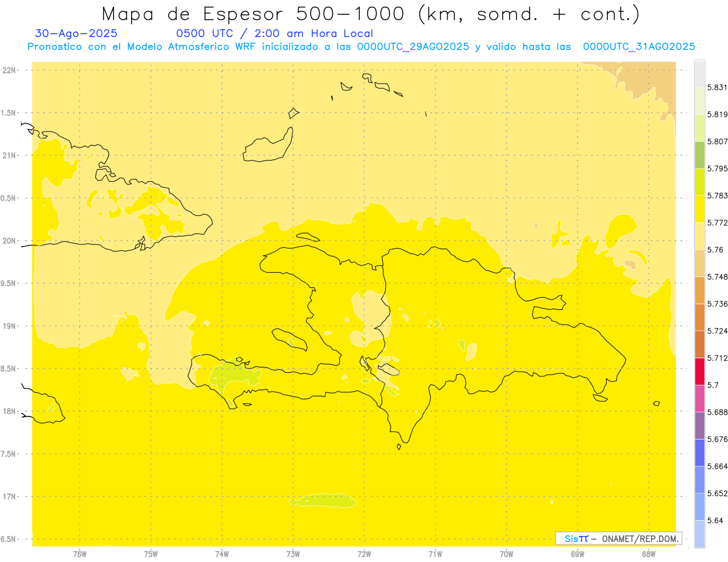Click the '70W' longitude label

507,554
